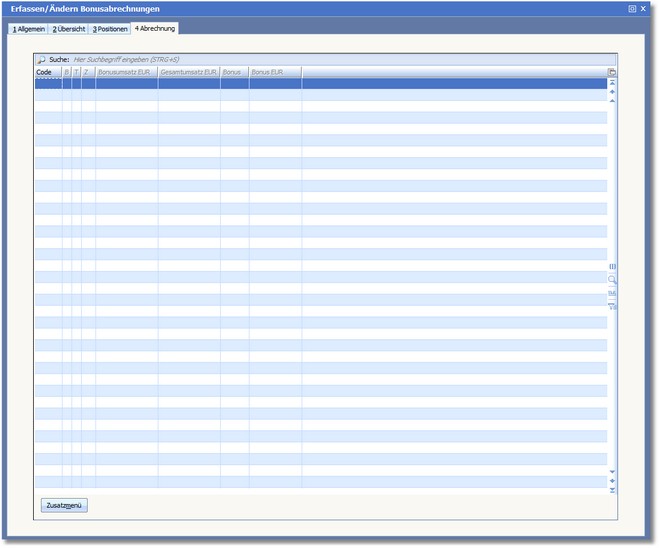Click the magnifier search icon on right edge

click(x=612, y=280)
